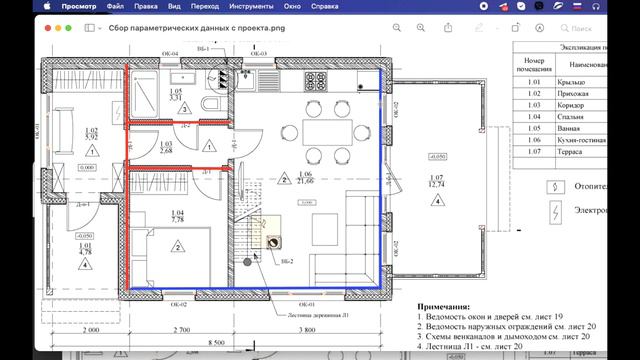Open the Окно menu
This screenshot has height=360, width=640.
292,7
